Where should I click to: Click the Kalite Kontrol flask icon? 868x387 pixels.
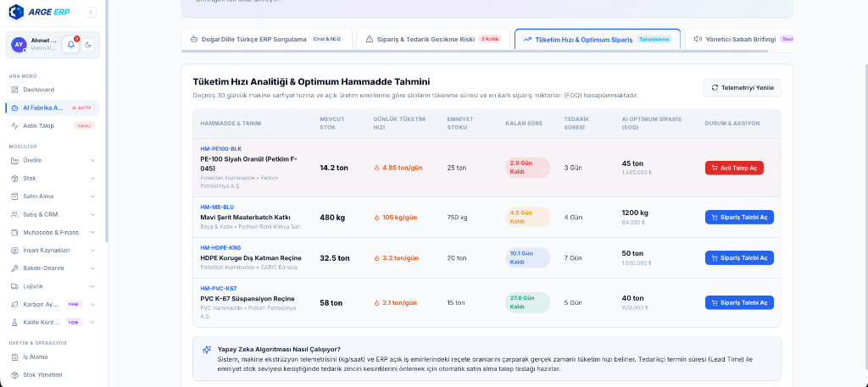(14, 323)
